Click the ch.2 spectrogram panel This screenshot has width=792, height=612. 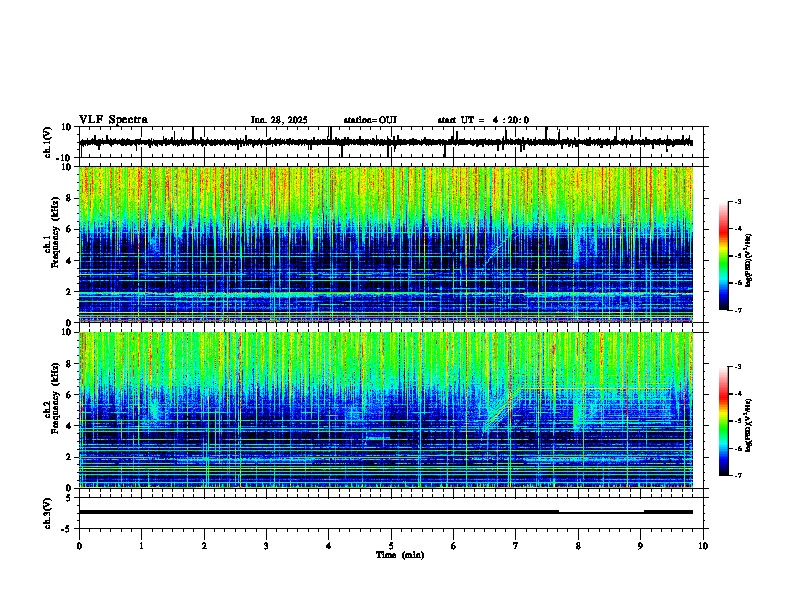pos(385,410)
